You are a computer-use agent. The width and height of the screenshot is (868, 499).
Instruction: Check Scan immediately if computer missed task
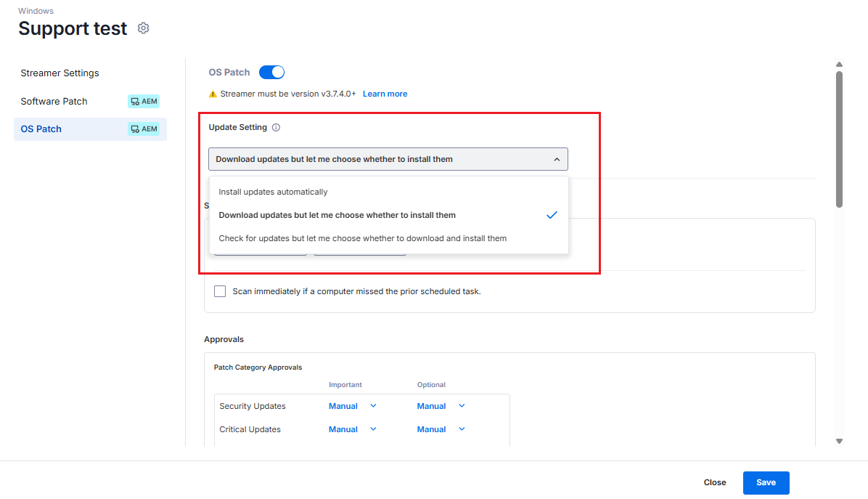pos(220,291)
